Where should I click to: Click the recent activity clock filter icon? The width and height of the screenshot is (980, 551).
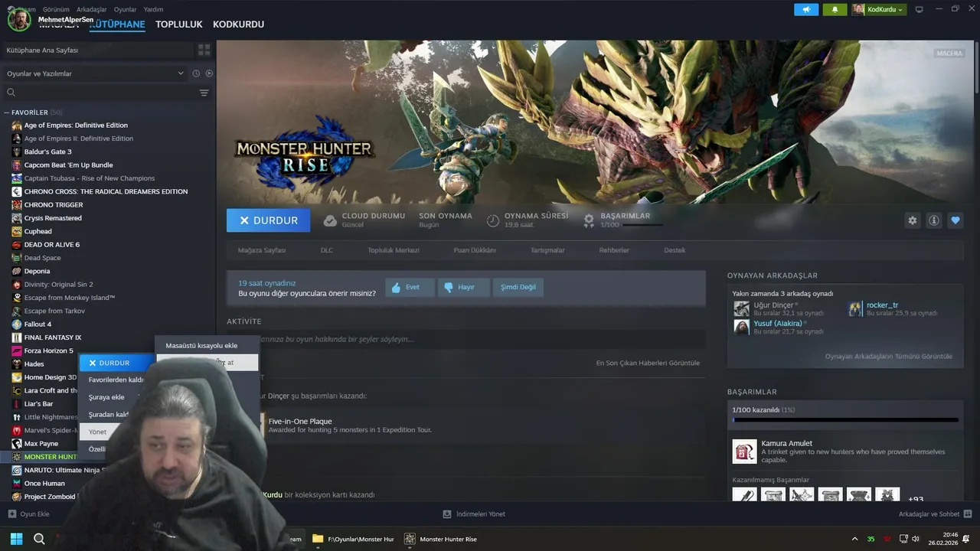tap(196, 73)
